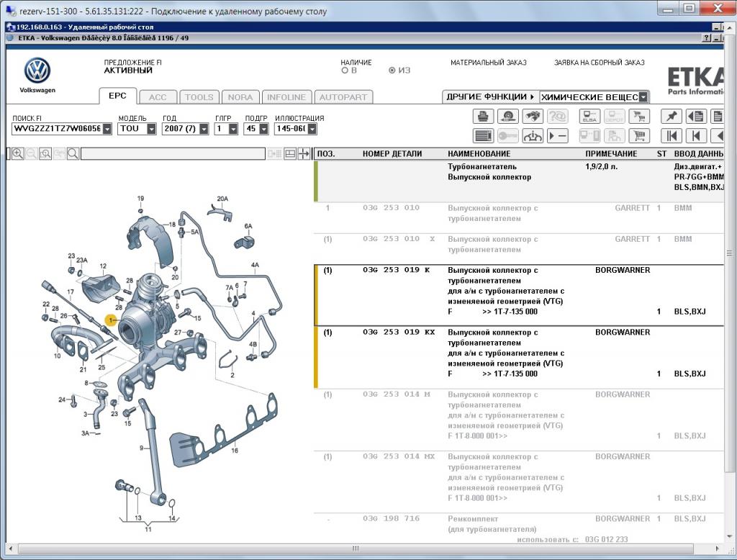Viewport: 737px width, 560px height.
Task: Click the triangle-and-dash icon button
Action: [558, 136]
